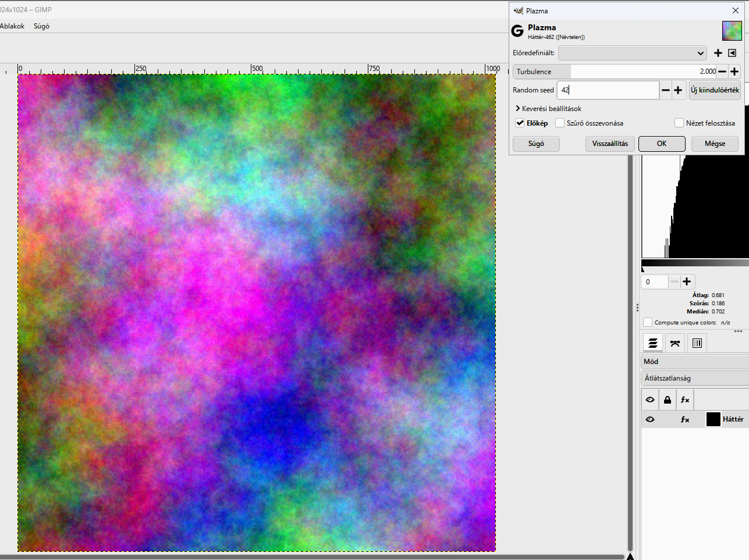
Task: Confirm Plazma filter with OK
Action: [x=662, y=144]
